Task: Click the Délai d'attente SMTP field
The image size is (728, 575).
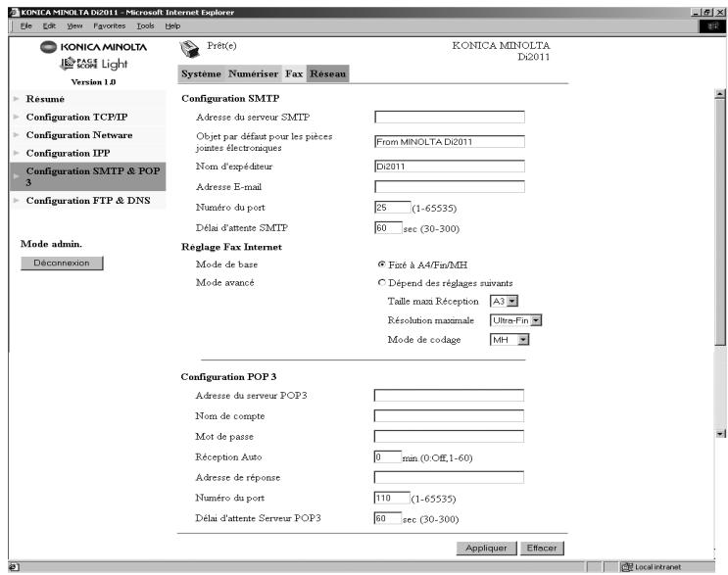Action: [x=388, y=227]
